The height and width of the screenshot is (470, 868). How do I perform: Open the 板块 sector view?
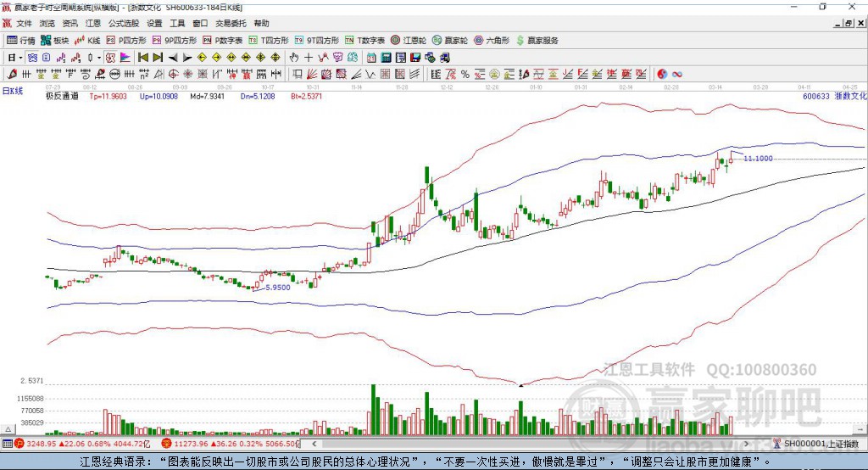[55, 41]
